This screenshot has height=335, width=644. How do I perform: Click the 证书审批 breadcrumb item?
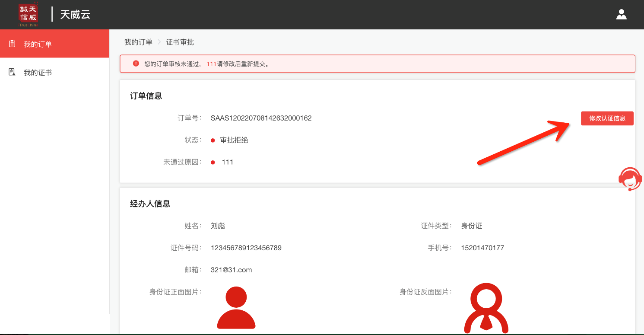[180, 42]
